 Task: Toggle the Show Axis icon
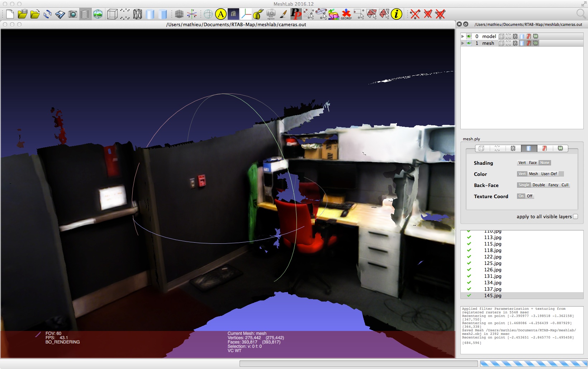point(192,14)
